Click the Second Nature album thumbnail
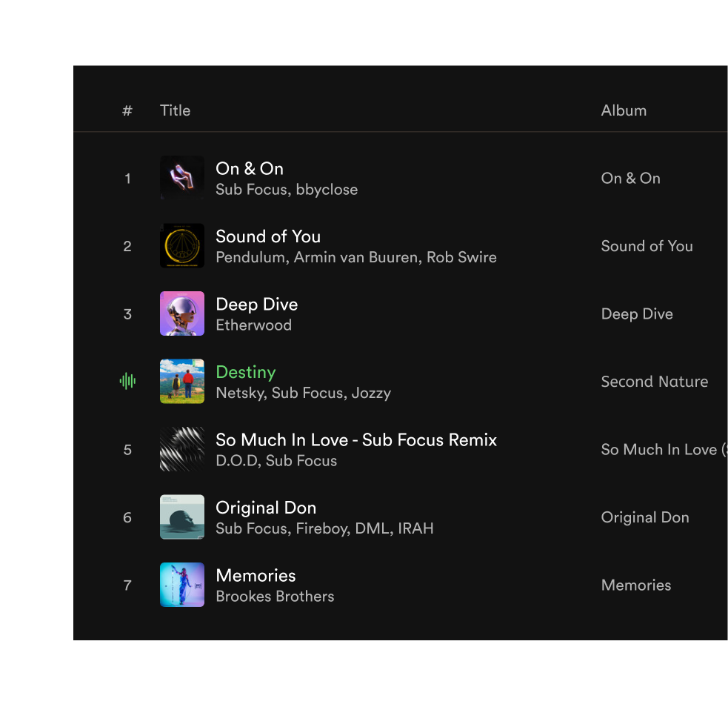The width and height of the screenshot is (728, 707). coord(182,381)
